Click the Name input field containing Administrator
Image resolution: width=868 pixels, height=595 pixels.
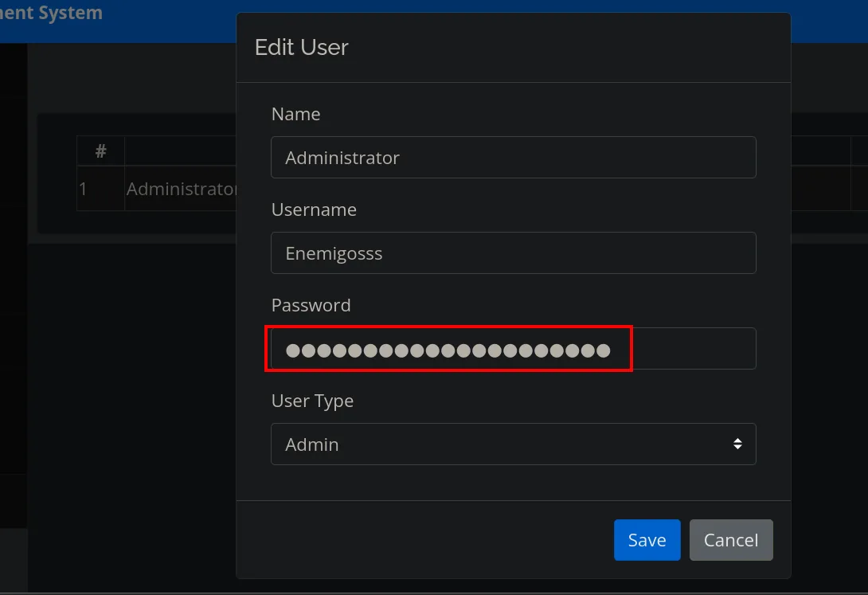pyautogui.click(x=513, y=157)
